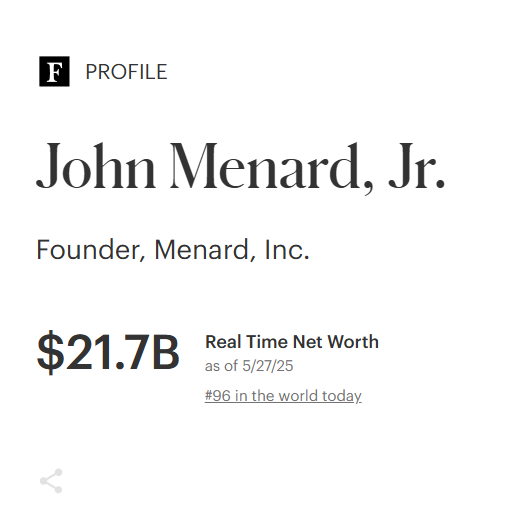Image resolution: width=508 pixels, height=532 pixels.
Task: Click Jr. at the end of the heading
Action: click(x=417, y=166)
